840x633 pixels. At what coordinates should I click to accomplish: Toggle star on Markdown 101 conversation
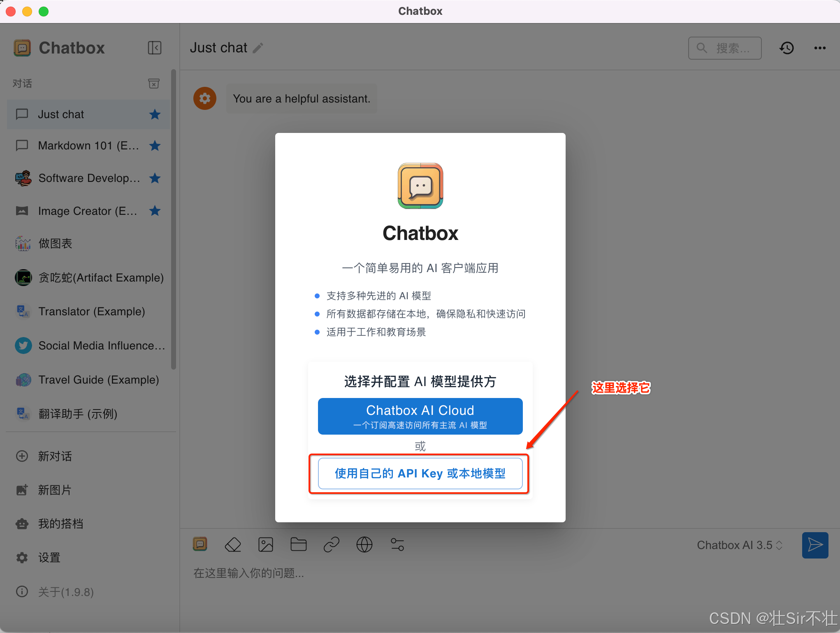pos(155,145)
